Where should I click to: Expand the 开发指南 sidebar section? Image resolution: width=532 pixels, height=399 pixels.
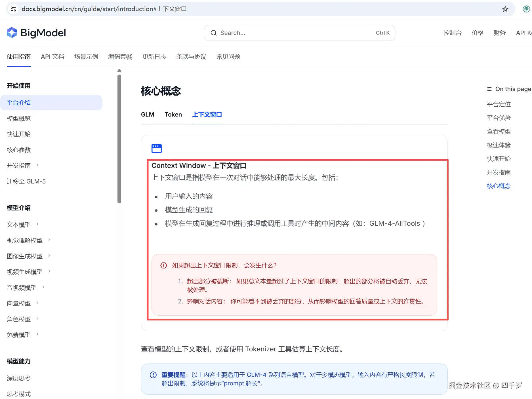pos(38,165)
